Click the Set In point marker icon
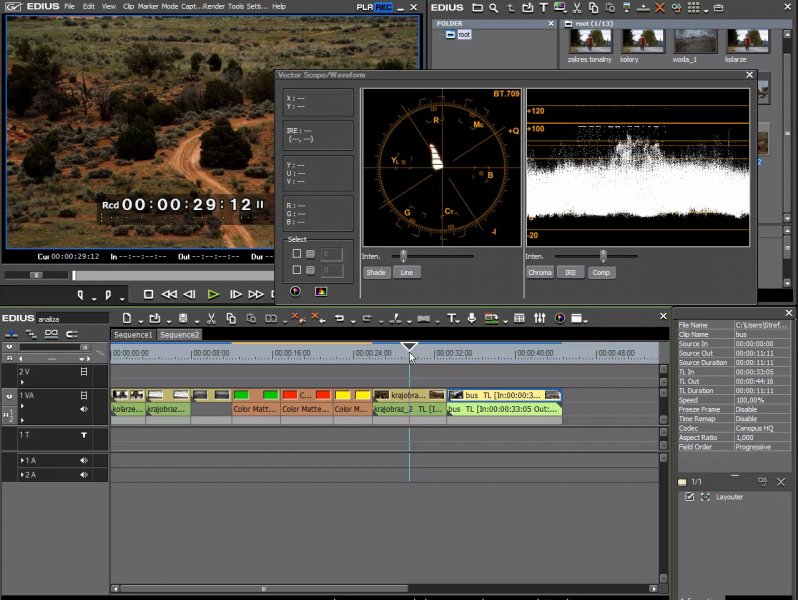 point(82,295)
